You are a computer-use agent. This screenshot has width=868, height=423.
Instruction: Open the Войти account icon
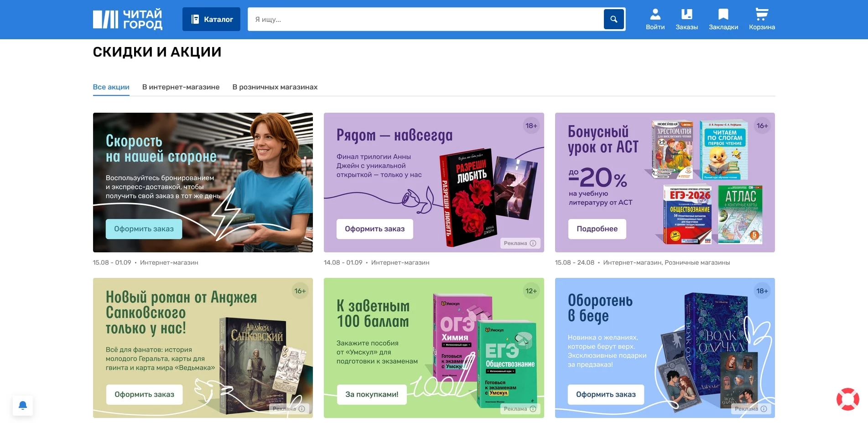point(655,19)
